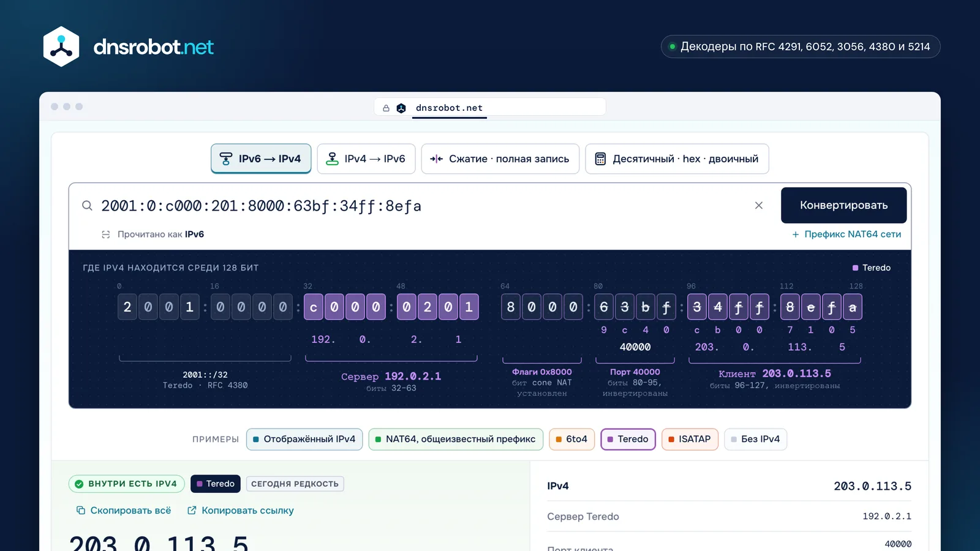
Task: Click the green checkmark icon in the badge
Action: [x=79, y=484]
